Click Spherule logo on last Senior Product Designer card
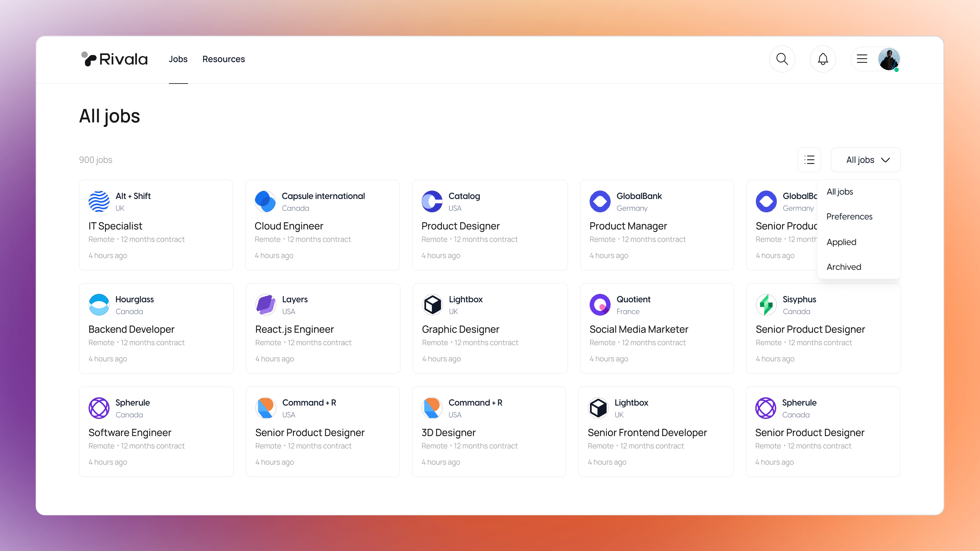The width and height of the screenshot is (980, 551). click(765, 408)
